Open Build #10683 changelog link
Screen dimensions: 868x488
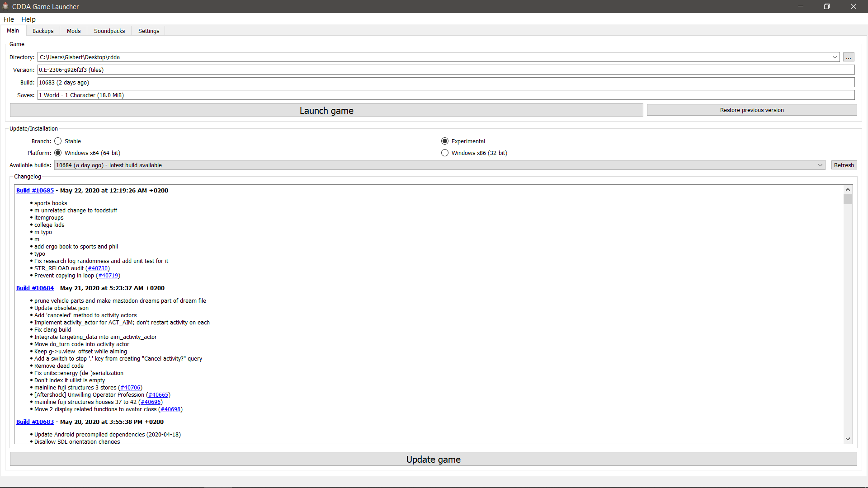click(35, 422)
